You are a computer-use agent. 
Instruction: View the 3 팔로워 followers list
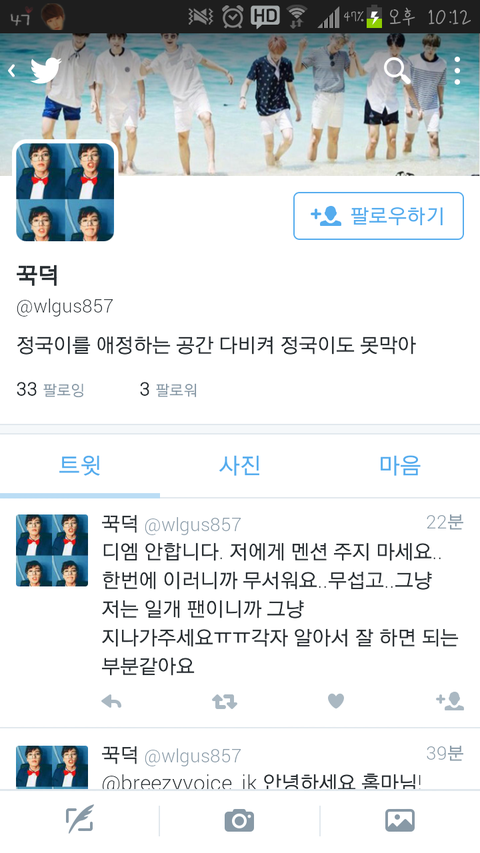[x=168, y=390]
